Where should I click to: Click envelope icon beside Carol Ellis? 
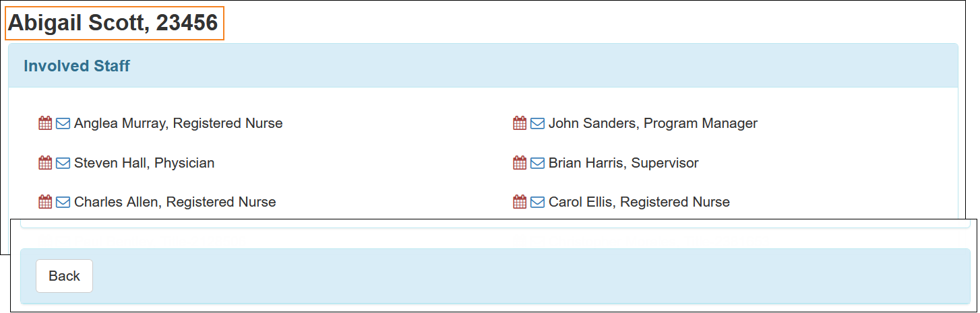[x=537, y=201]
